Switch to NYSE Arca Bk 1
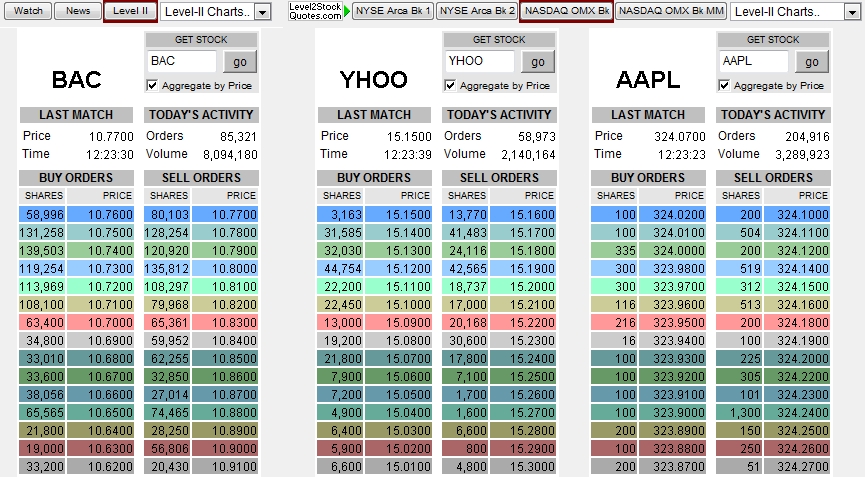Viewport: 865px width, 477px height. point(393,11)
